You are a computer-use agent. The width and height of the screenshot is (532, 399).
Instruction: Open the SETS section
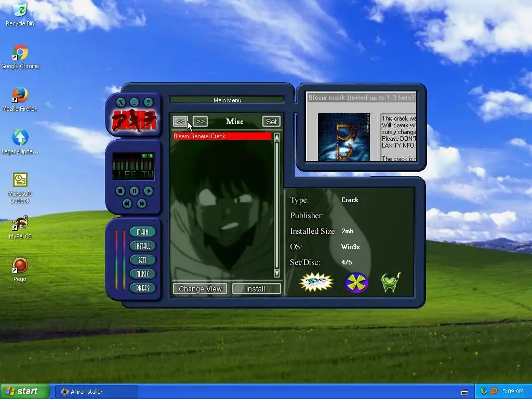[x=142, y=260]
